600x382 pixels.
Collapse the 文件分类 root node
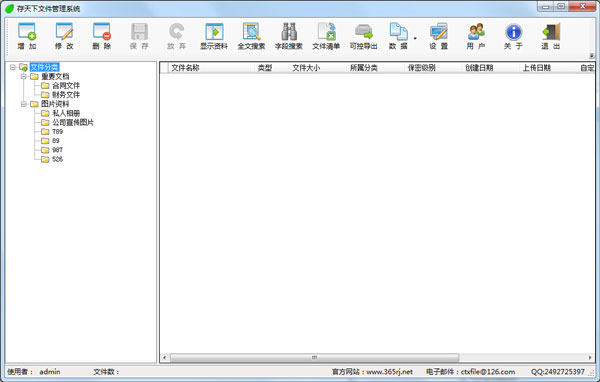[13, 67]
